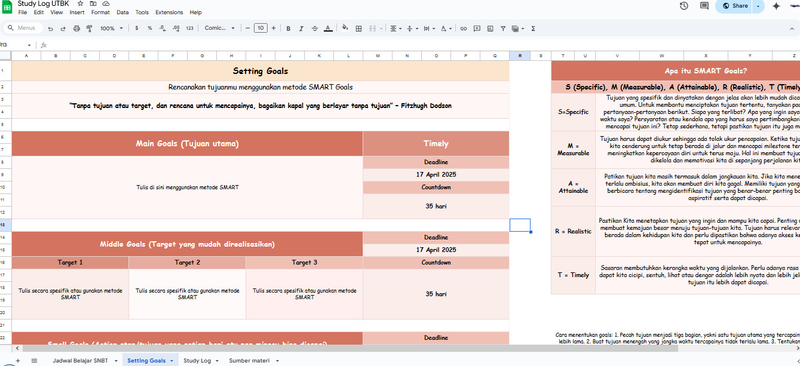
Task: Open the more number formats 123 menu
Action: [x=189, y=29]
